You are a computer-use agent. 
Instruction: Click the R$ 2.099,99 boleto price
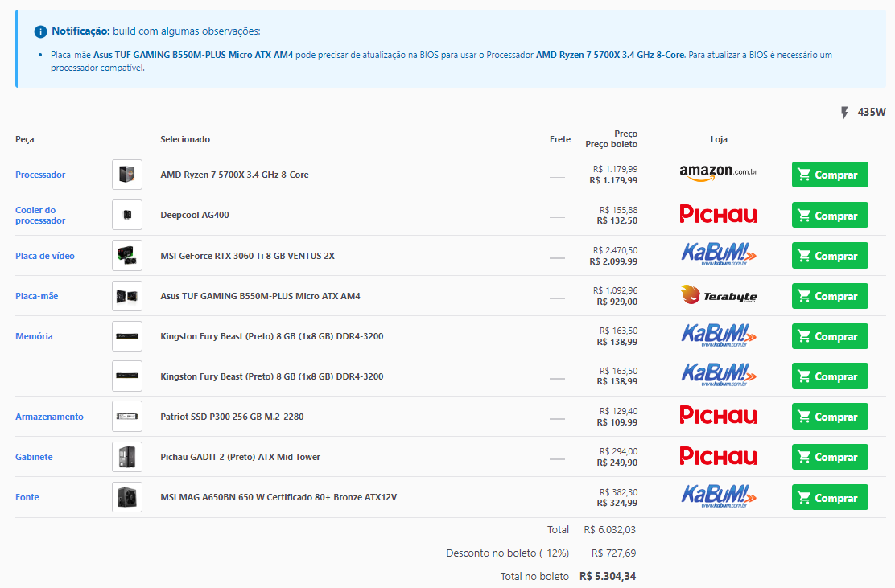point(613,261)
